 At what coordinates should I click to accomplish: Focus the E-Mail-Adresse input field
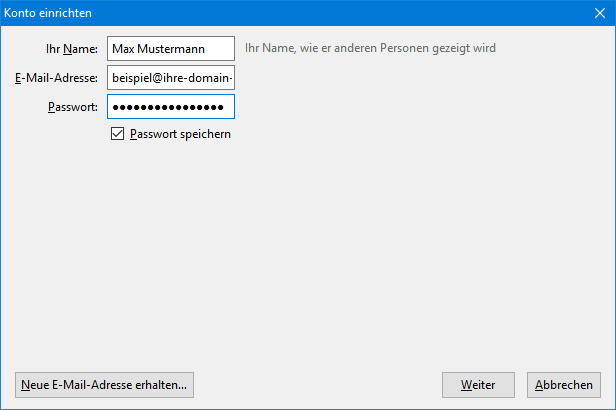coord(170,78)
